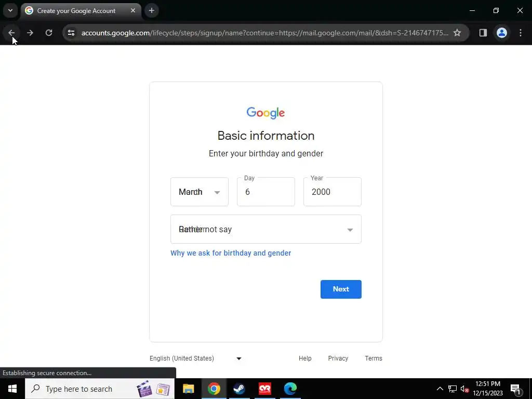Click the taskbar search box
The height and width of the screenshot is (399, 532).
(100, 389)
